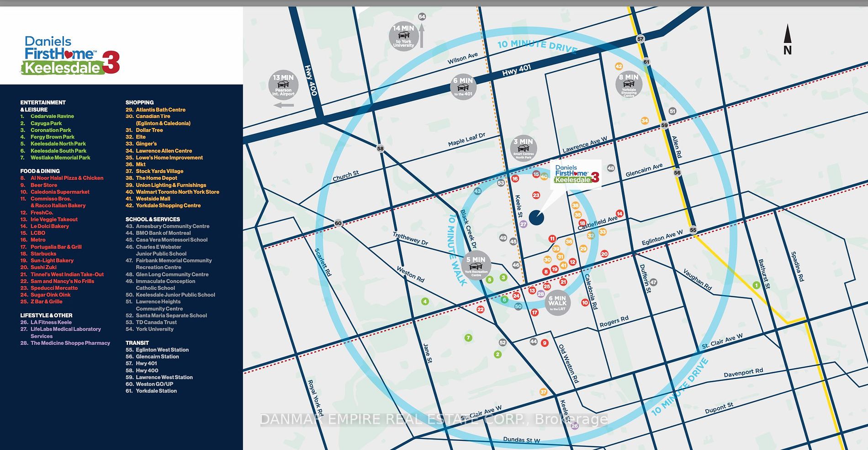Click the Eglinton Ave W street label
This screenshot has width=868, height=450.
(x=662, y=237)
